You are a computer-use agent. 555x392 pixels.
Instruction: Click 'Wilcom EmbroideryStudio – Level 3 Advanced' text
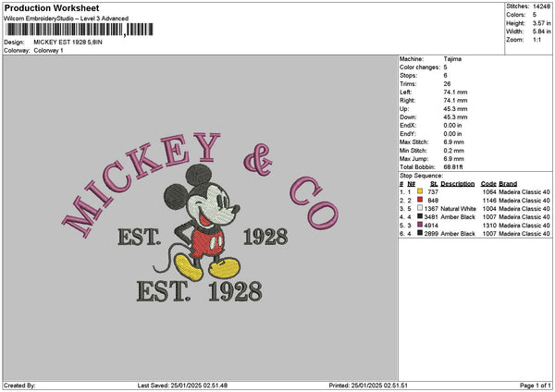click(67, 18)
